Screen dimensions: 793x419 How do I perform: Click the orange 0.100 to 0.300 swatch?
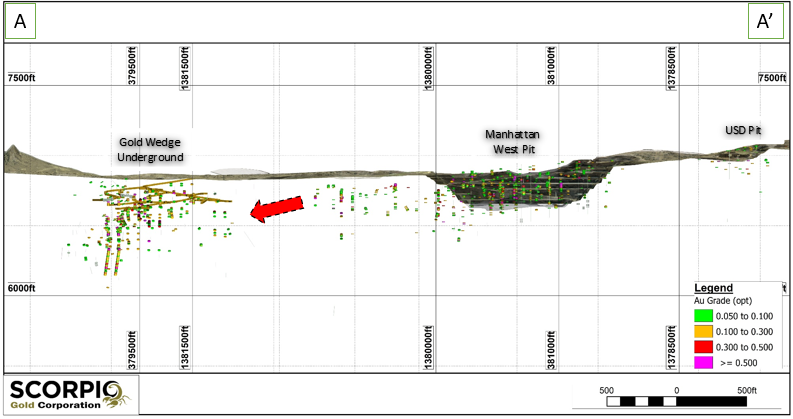[701, 332]
